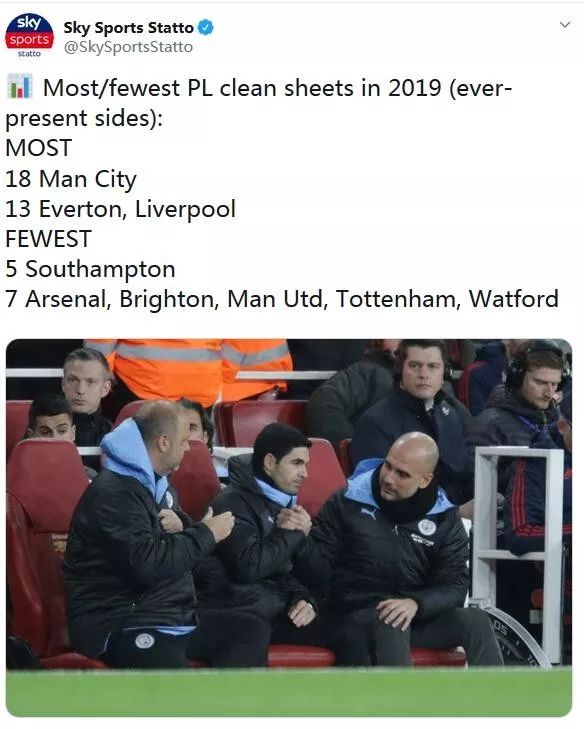Click the blue verified badge
The height and width of the screenshot is (729, 584).
click(206, 27)
